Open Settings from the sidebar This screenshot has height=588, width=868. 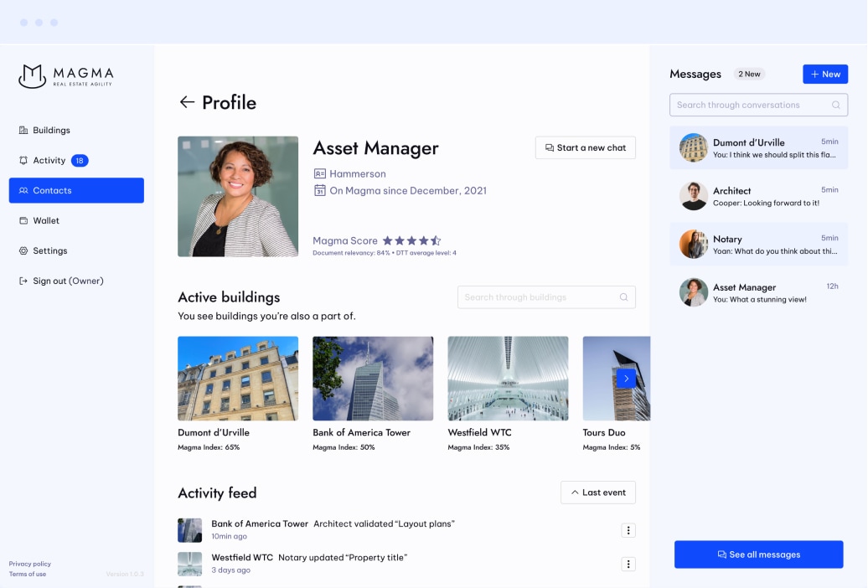[50, 250]
